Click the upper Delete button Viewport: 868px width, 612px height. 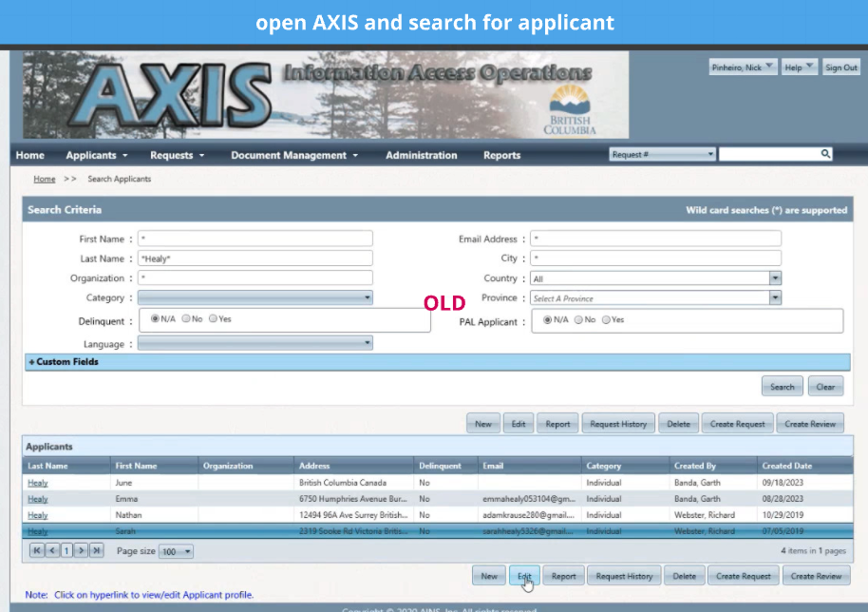pyautogui.click(x=678, y=424)
